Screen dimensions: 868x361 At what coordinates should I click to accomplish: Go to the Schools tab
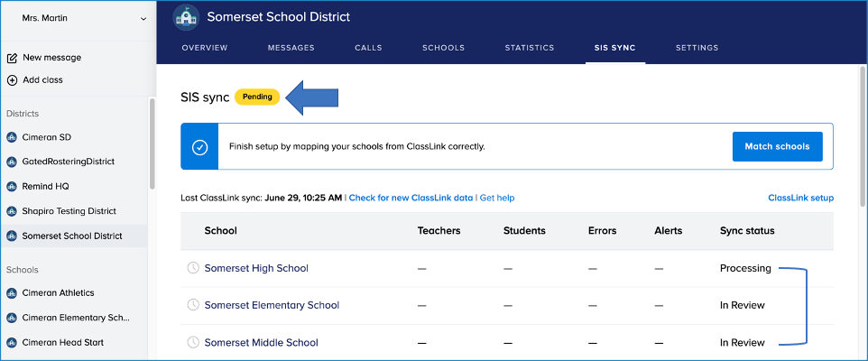click(443, 48)
